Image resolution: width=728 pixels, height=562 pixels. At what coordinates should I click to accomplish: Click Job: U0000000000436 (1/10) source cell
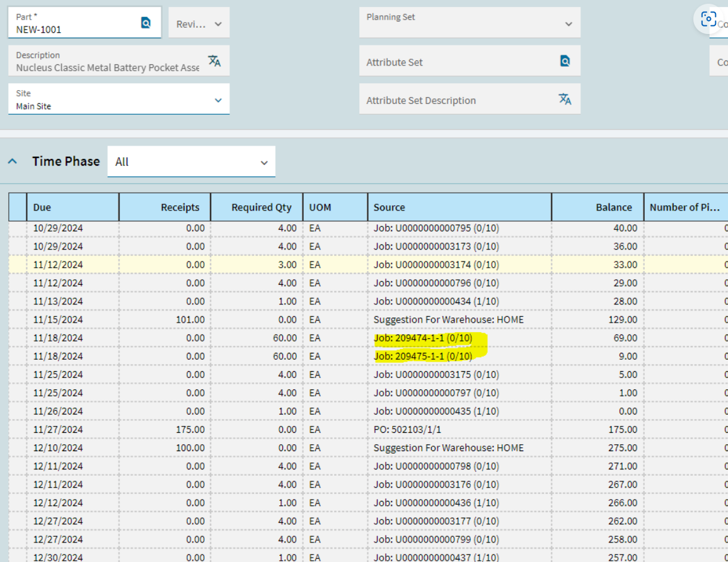pyautogui.click(x=436, y=503)
